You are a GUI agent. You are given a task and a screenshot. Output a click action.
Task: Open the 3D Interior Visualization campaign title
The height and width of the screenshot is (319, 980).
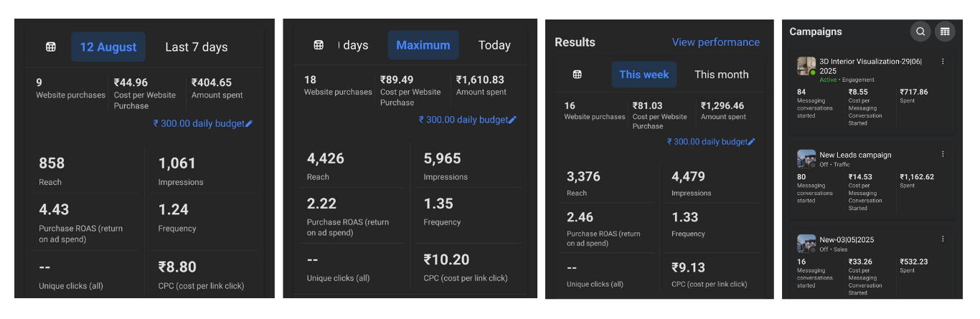870,62
